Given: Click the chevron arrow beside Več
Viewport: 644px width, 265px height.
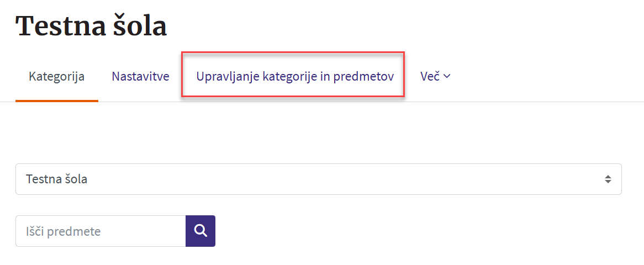Looking at the screenshot, I should [447, 77].
